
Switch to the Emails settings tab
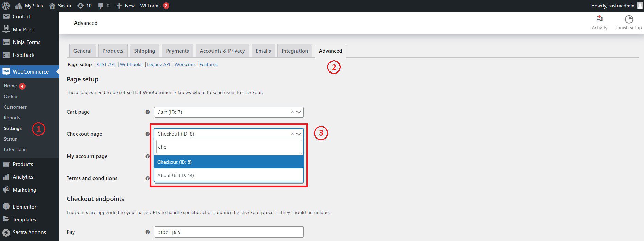[263, 51]
